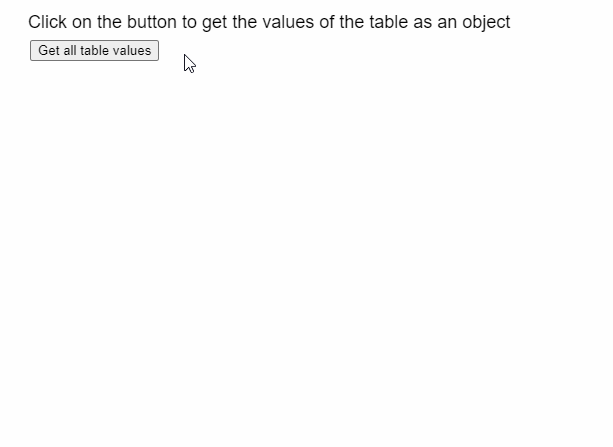Image resolution: width=613 pixels, height=447 pixels.
Task: Click the word "all" on the button
Action: [70, 51]
